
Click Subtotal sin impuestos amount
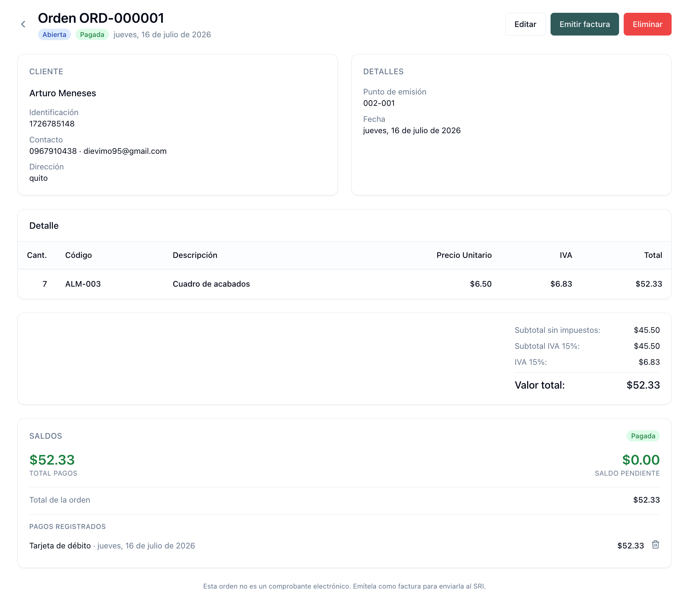pos(647,330)
